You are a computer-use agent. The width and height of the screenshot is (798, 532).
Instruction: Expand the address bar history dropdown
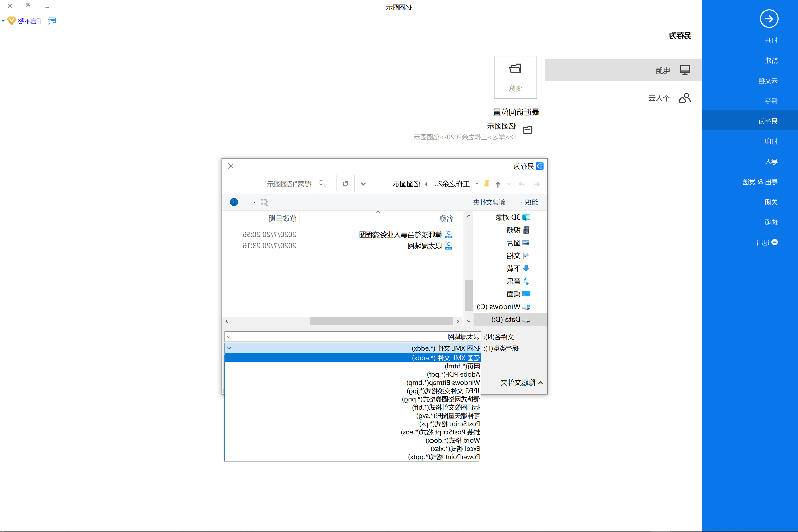pyautogui.click(x=363, y=184)
